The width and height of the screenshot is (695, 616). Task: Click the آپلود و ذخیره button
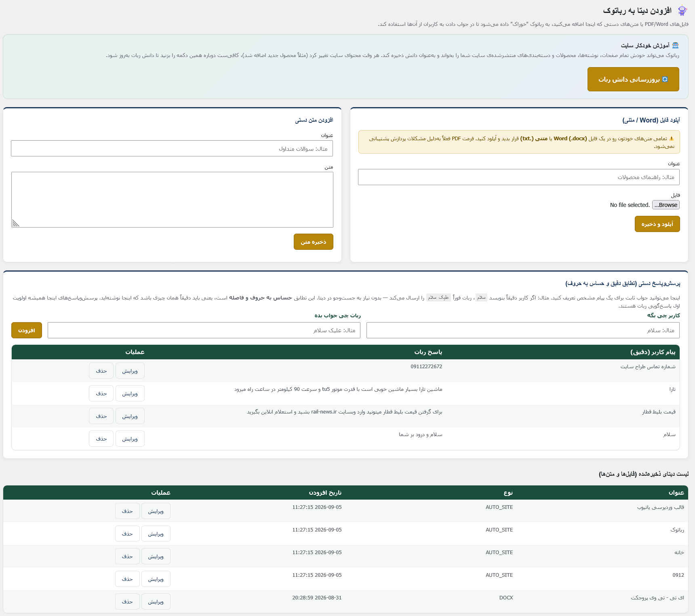click(x=657, y=224)
